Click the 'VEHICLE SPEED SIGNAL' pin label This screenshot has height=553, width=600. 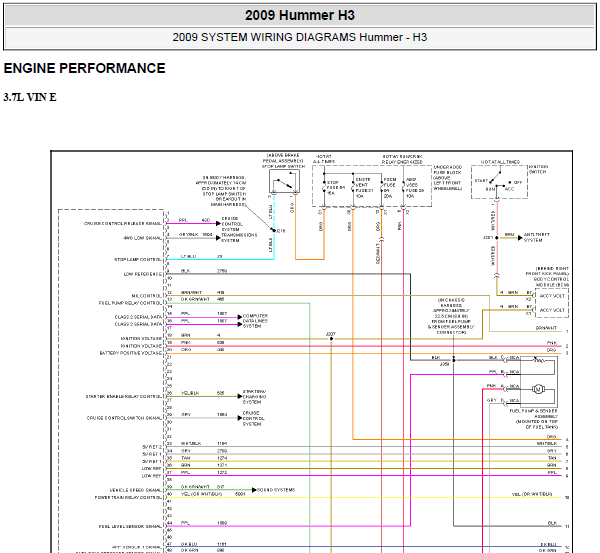136,490
